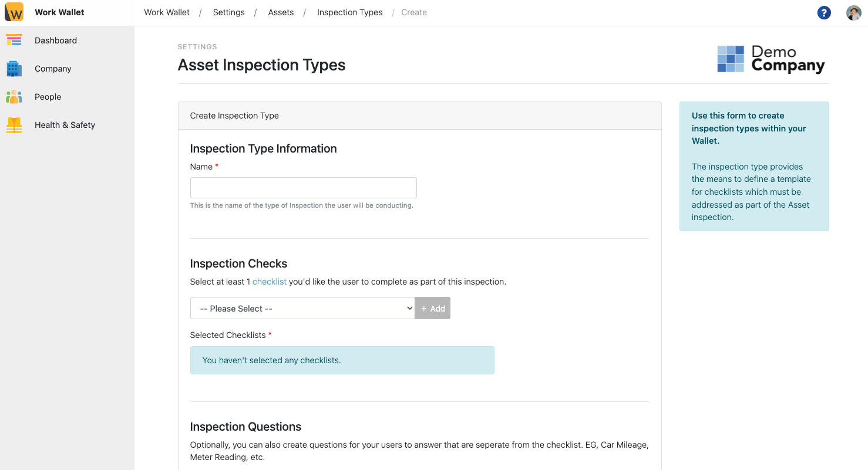
Task: Click the Health & Safety vest icon
Action: pyautogui.click(x=14, y=125)
